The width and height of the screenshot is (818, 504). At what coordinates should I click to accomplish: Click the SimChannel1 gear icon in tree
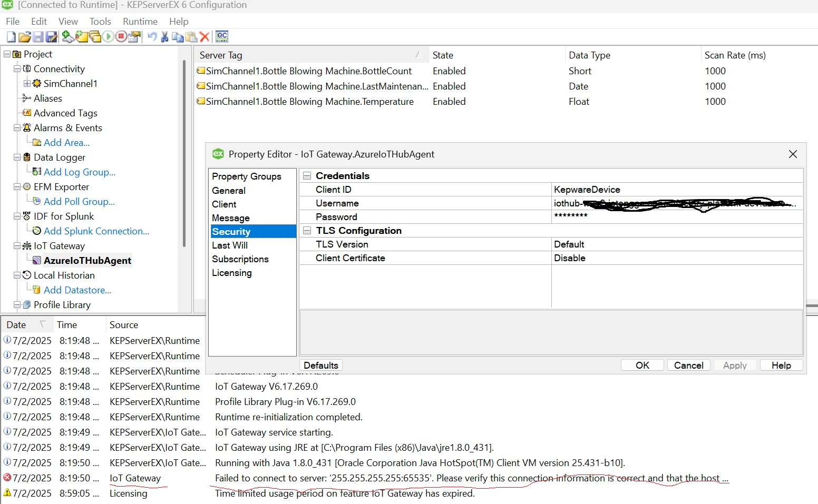[x=37, y=83]
